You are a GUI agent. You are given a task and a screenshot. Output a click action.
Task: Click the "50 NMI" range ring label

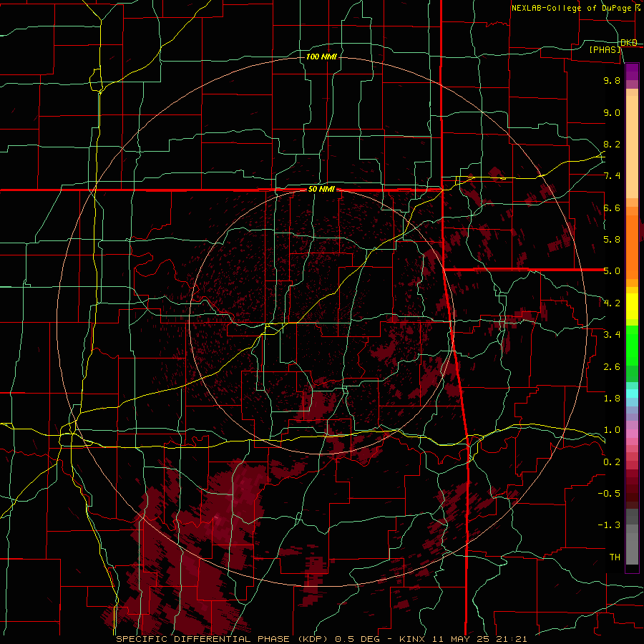(x=321, y=190)
